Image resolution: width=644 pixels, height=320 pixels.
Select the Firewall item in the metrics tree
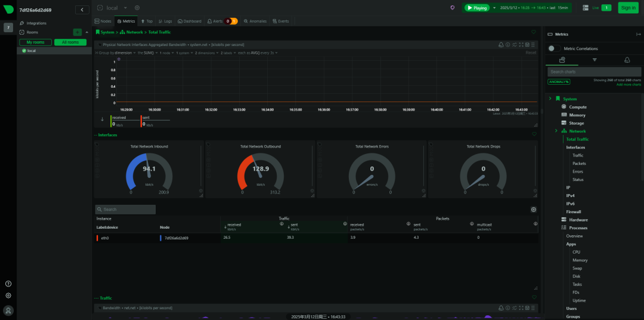574,211
